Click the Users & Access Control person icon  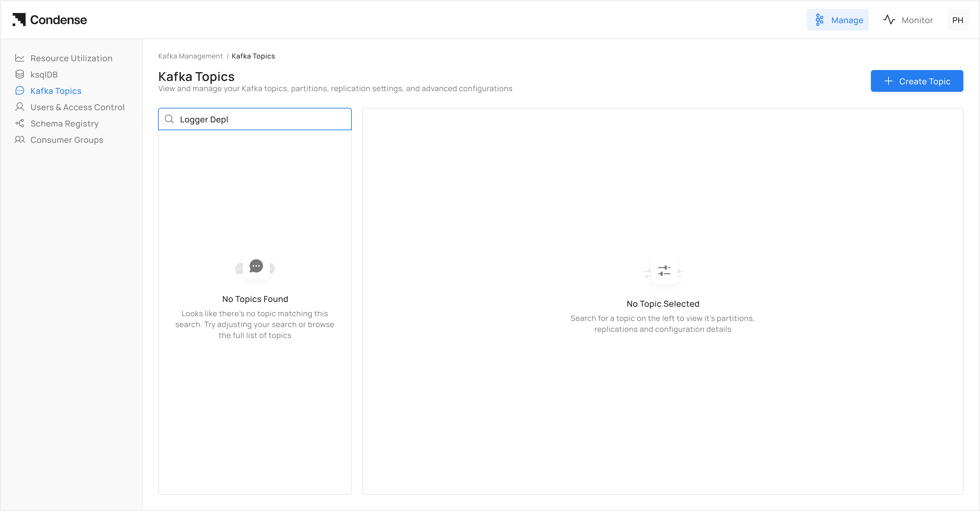pos(20,107)
